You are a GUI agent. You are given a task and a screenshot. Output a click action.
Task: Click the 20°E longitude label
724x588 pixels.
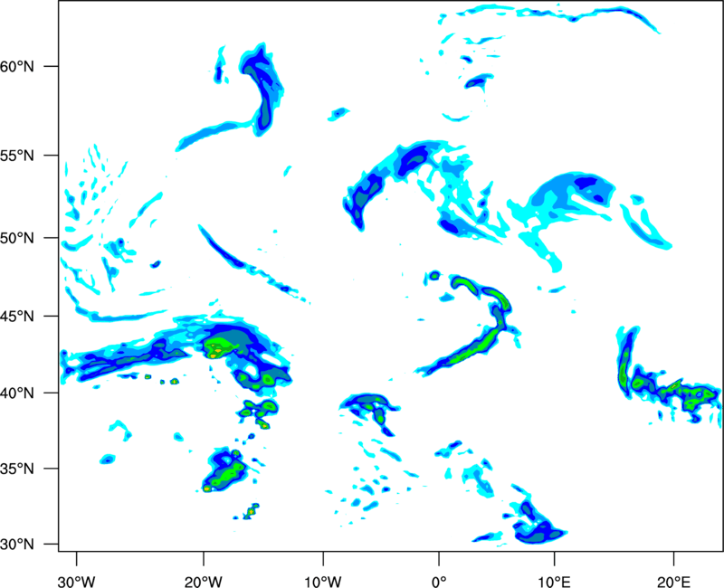[673, 582]
